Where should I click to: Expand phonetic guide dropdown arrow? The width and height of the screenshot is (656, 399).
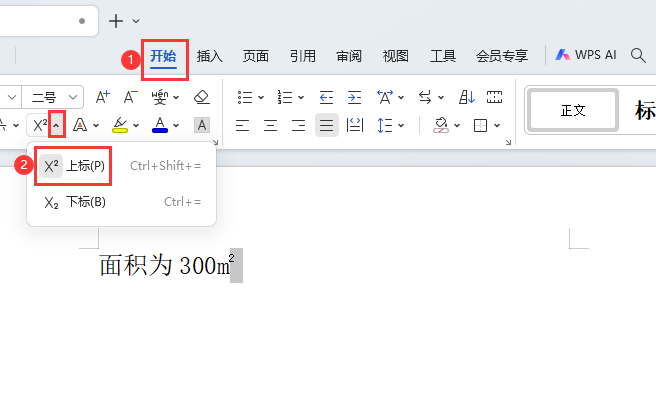coord(176,97)
